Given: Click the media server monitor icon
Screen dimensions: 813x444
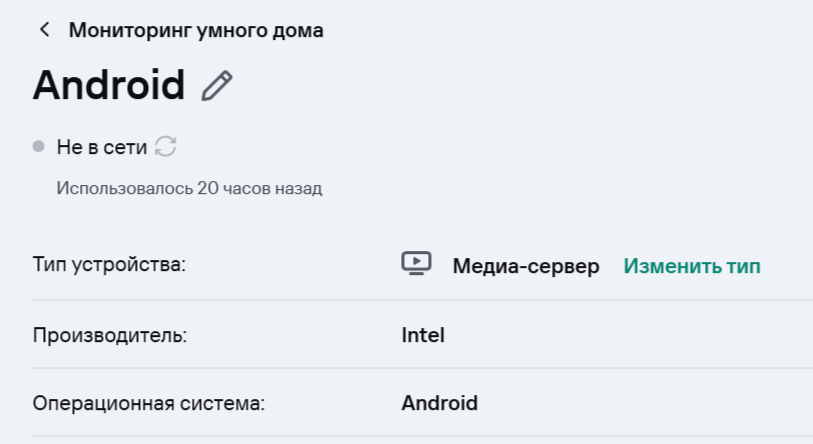Looking at the screenshot, I should [x=417, y=264].
